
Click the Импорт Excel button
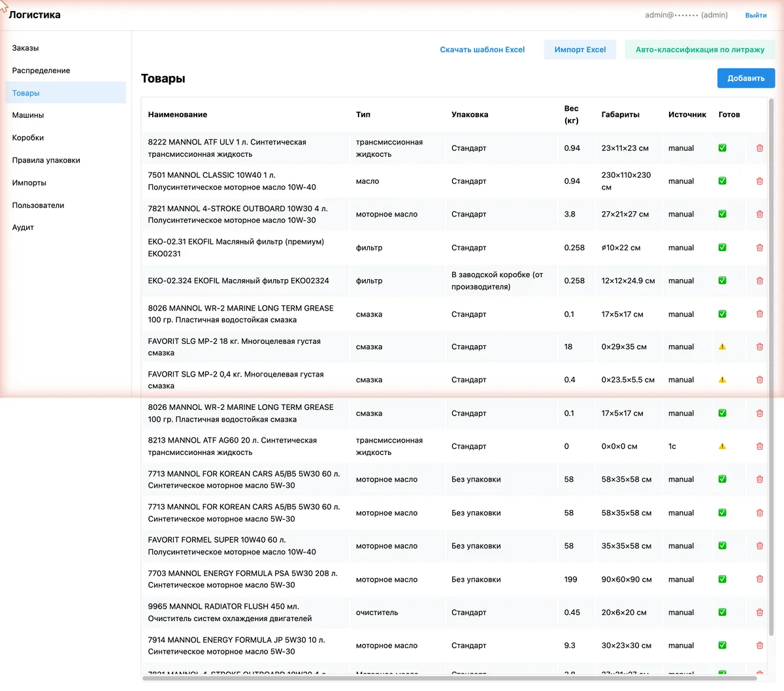point(580,50)
